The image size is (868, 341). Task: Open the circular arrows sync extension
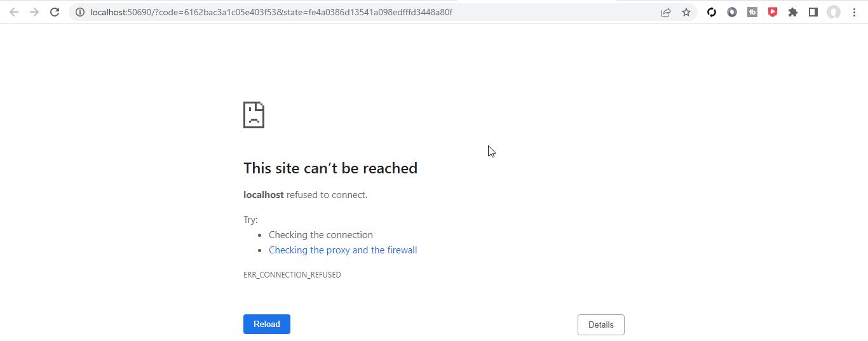pyautogui.click(x=712, y=12)
